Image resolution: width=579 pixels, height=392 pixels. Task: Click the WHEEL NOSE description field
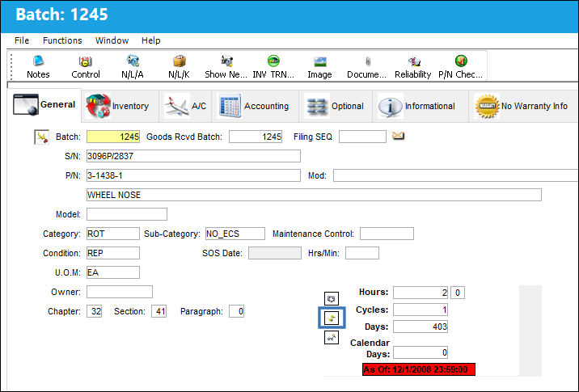point(315,195)
